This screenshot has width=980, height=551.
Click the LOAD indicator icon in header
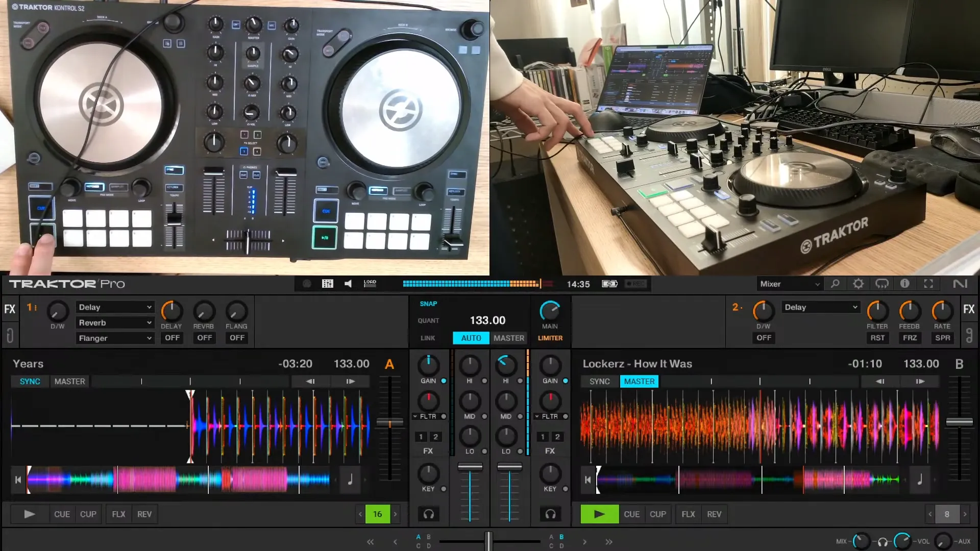[370, 283]
